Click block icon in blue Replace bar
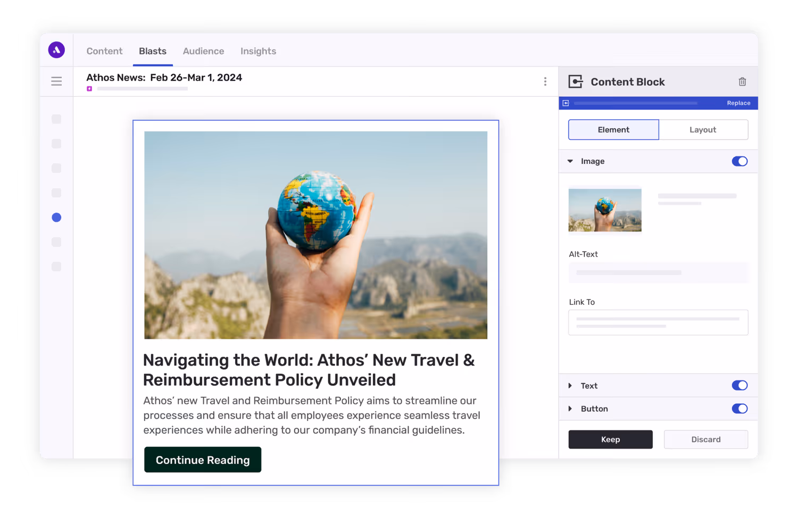Viewport: 798px width, 532px height. point(566,103)
